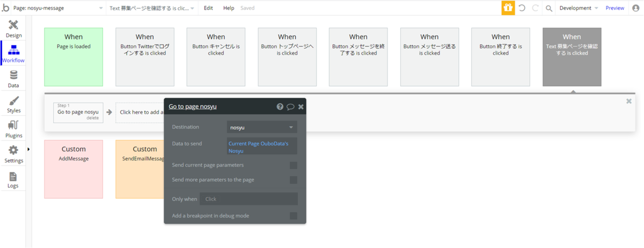Select Step 1 Go to page nosyu
Viewport: 644px width, 248px height.
click(x=78, y=112)
